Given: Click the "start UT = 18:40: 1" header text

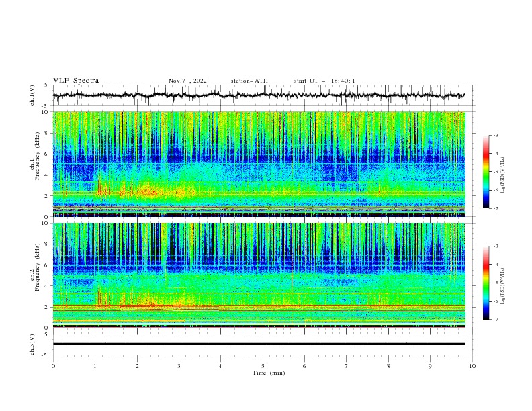Looking at the screenshot, I should coord(324,81).
